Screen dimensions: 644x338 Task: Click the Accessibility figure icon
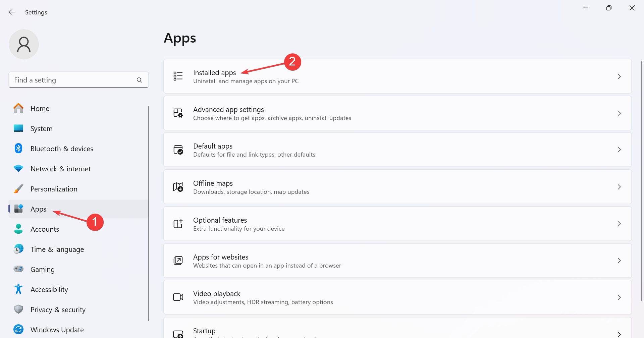coord(18,289)
